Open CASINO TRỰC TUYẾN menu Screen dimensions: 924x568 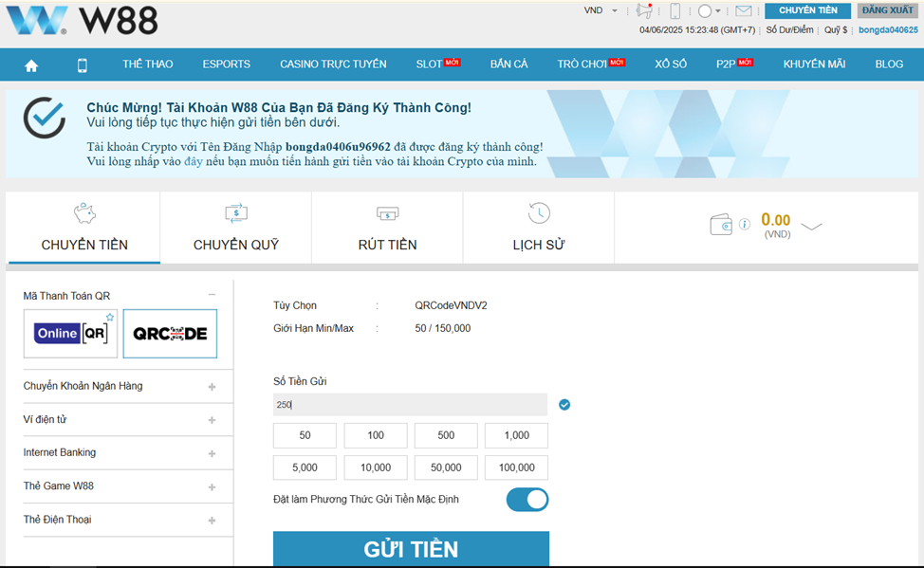[x=333, y=64]
